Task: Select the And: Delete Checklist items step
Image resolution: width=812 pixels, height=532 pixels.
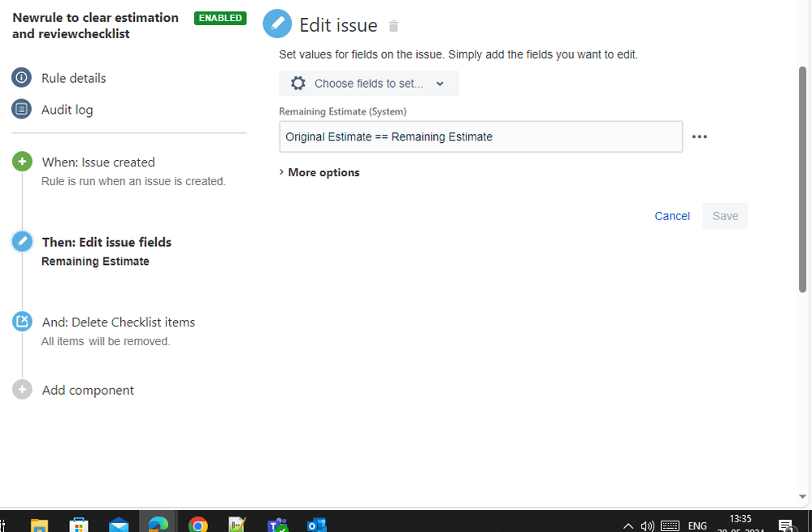Action: tap(119, 322)
